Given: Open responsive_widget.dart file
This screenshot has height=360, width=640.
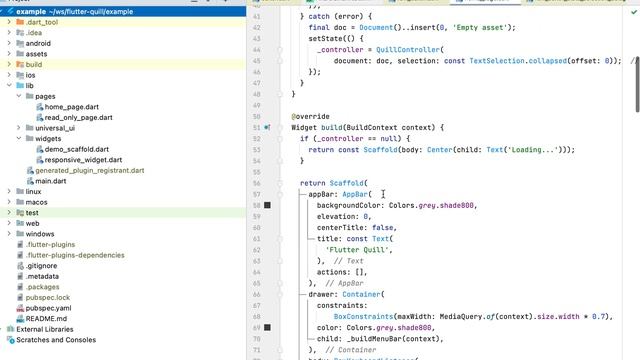Looking at the screenshot, I should pyautogui.click(x=83, y=160).
